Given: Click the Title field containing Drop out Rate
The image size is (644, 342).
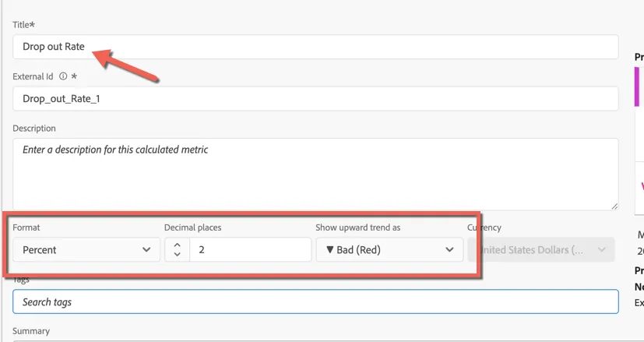Looking at the screenshot, I should click(315, 47).
